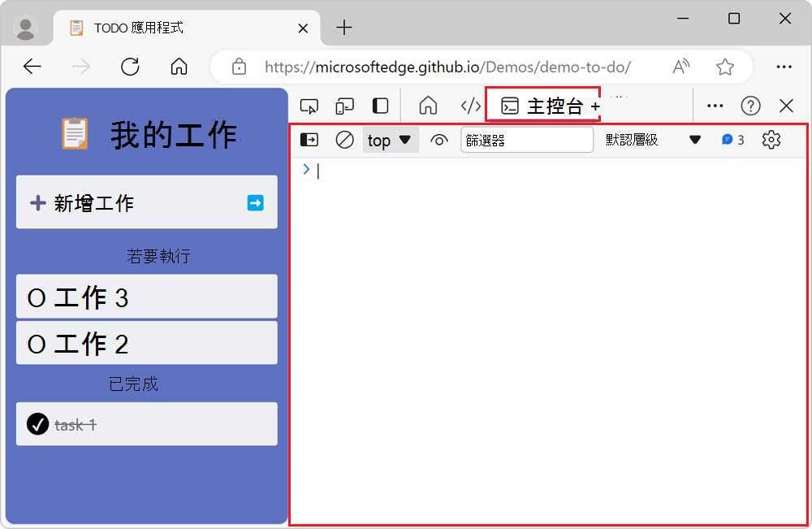Viewport: 812px width, 529px height.
Task: Expand the chevron beside the log level filter
Action: 695,139
